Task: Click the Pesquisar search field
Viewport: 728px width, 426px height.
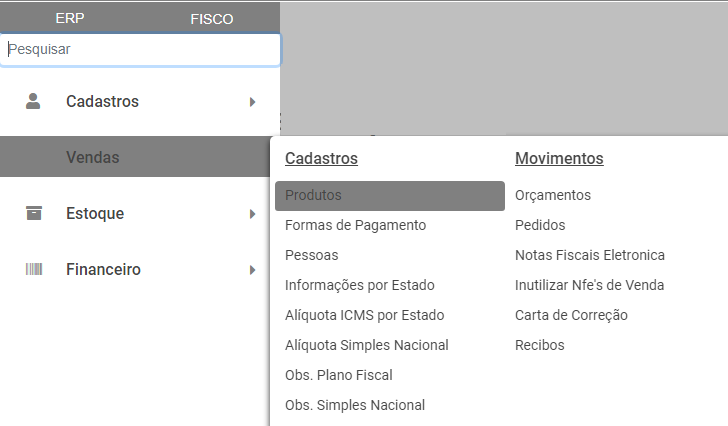Action: (140, 49)
